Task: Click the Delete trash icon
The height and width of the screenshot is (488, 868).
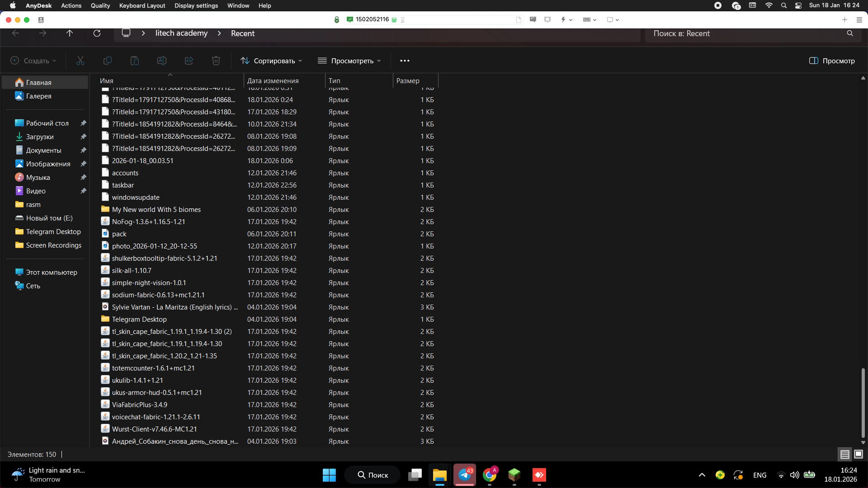Action: pyautogui.click(x=216, y=61)
